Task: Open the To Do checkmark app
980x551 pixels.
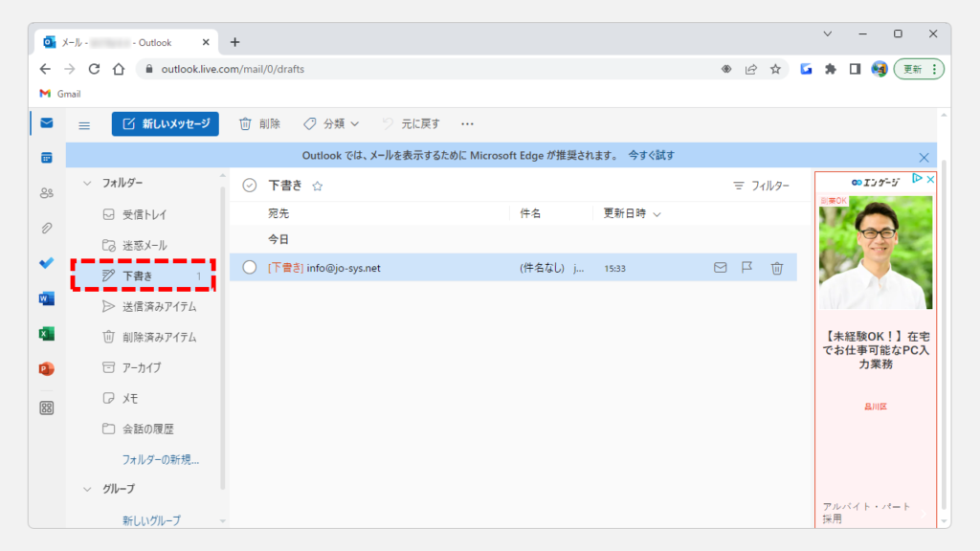Action: (46, 263)
